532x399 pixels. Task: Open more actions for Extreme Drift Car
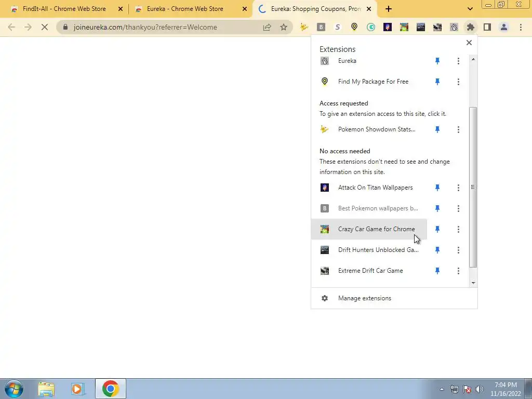458,271
